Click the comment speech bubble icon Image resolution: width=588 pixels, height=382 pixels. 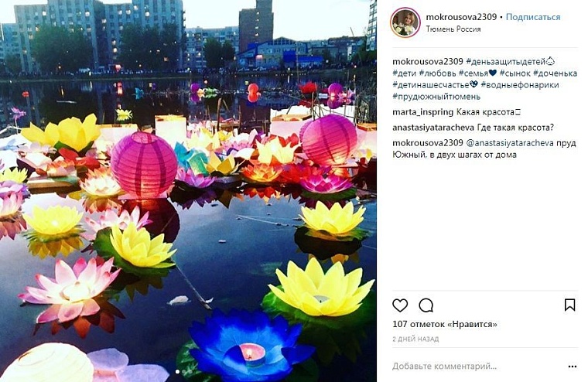[426, 305]
